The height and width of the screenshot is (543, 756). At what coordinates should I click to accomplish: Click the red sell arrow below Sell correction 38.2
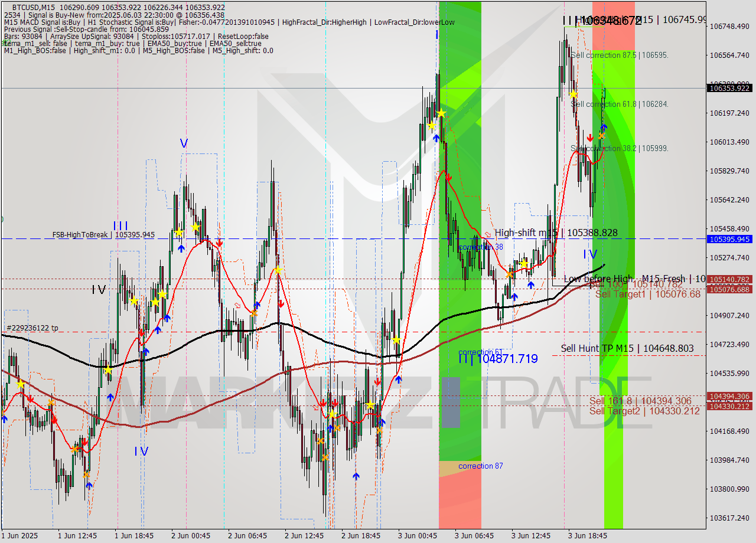[x=590, y=136]
